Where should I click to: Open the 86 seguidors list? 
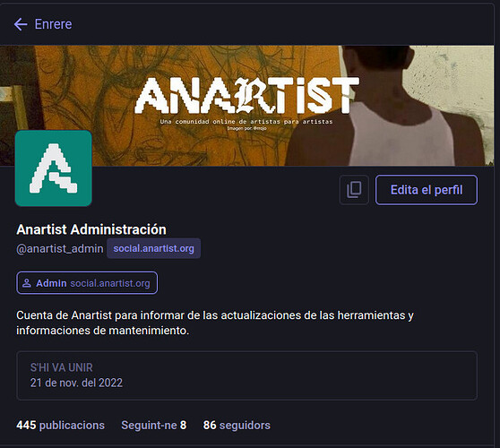pos(237,425)
